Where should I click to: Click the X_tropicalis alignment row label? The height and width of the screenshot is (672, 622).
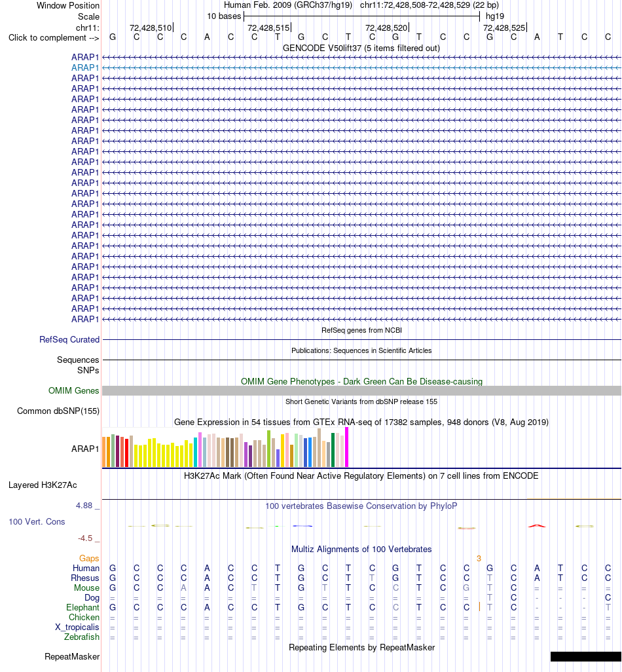(77, 627)
